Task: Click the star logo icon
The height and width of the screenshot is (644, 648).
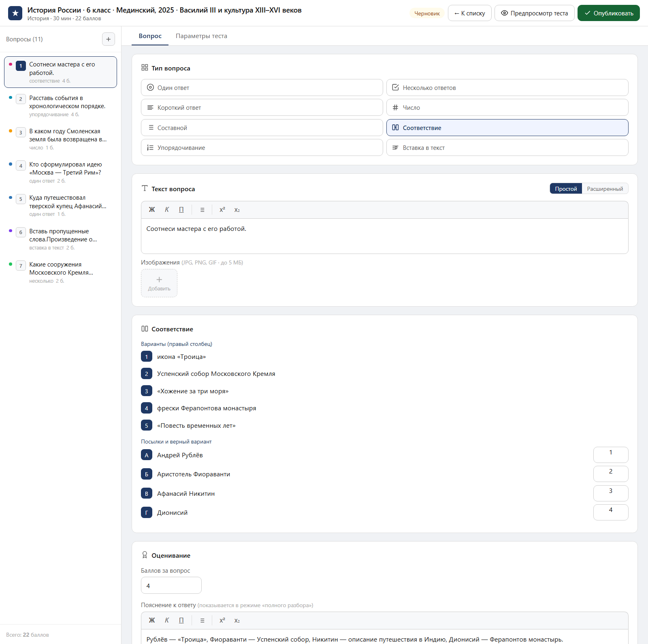Action: click(15, 13)
